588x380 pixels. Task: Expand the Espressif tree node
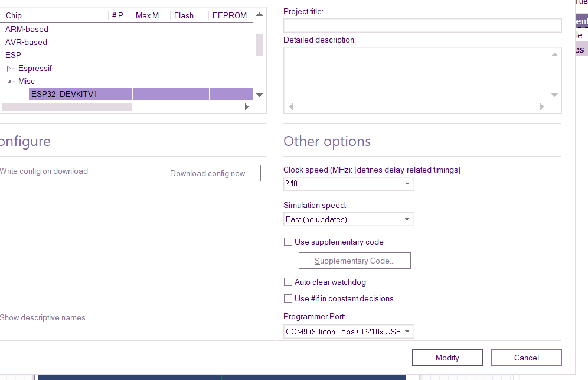[9, 69]
